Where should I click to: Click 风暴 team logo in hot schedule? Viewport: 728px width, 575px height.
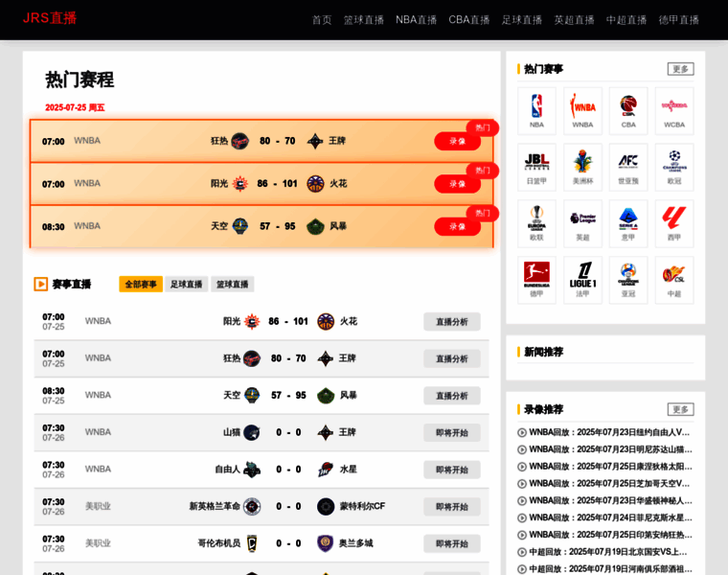point(315,227)
